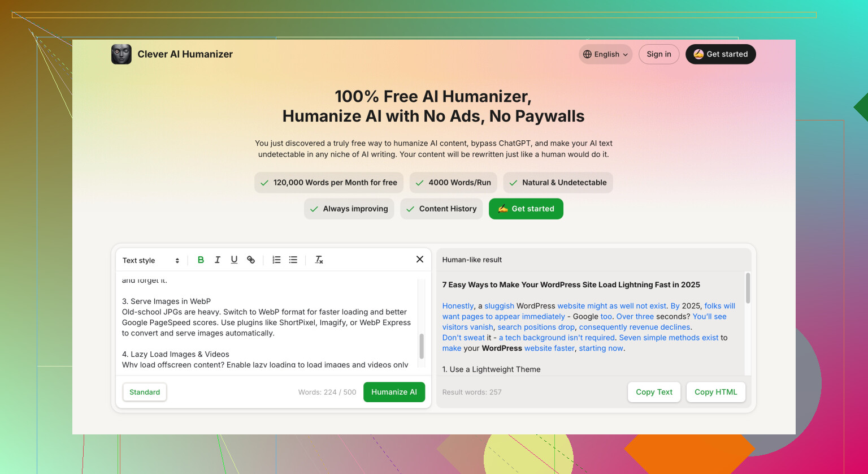
Task: Open the Text style dropdown
Action: [x=151, y=260]
